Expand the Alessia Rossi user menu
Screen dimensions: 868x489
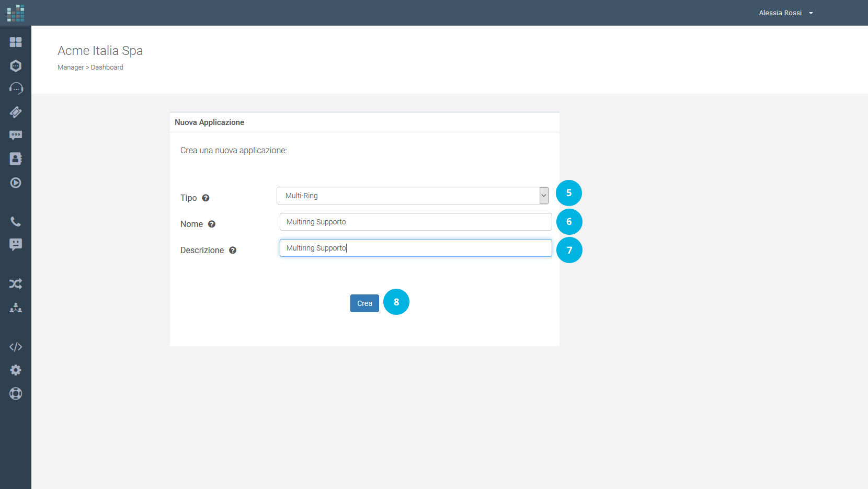tap(786, 13)
